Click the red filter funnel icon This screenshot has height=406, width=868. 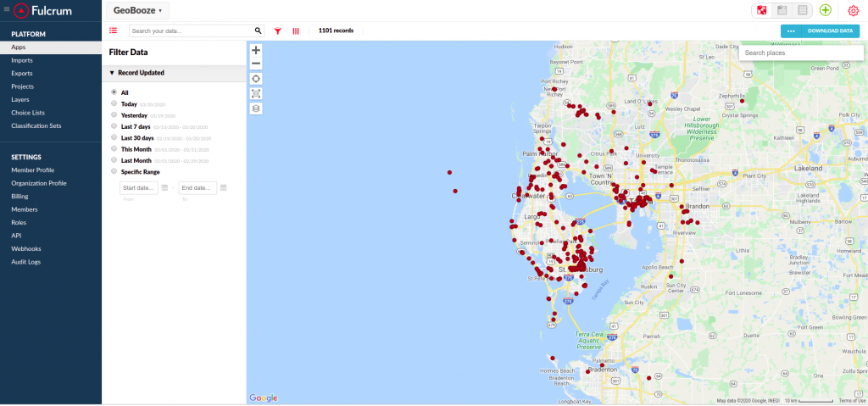[278, 31]
